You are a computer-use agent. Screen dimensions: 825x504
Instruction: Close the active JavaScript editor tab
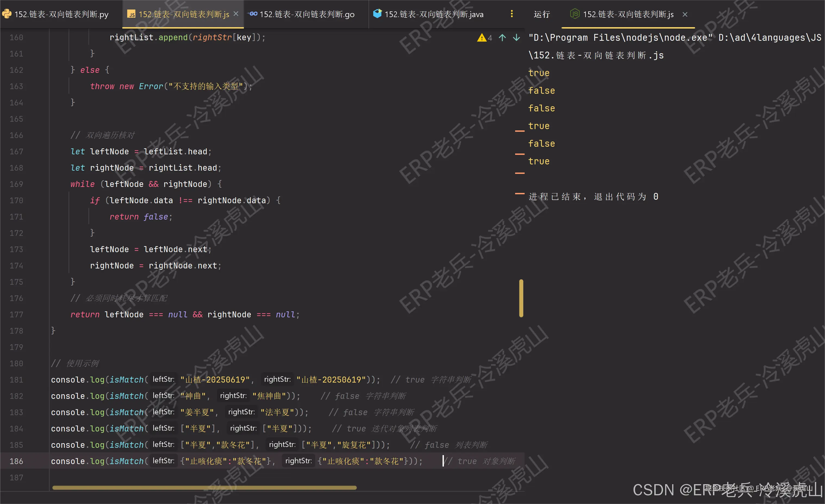(x=236, y=14)
